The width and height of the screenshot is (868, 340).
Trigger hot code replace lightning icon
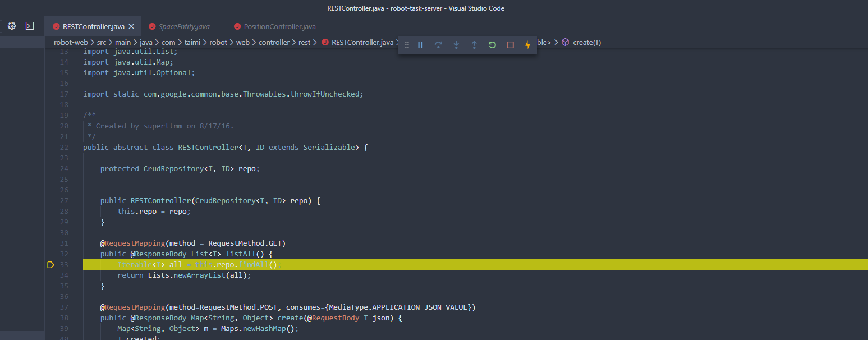click(x=527, y=44)
